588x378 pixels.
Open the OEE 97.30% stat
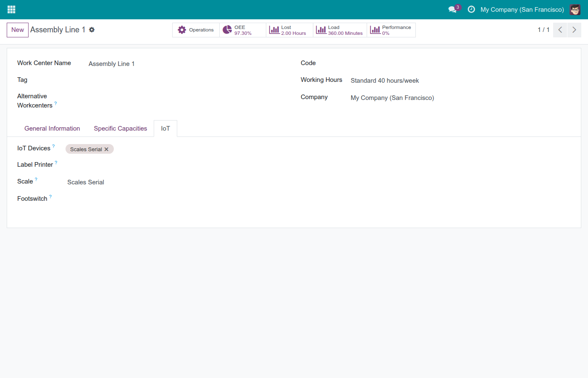(243, 30)
